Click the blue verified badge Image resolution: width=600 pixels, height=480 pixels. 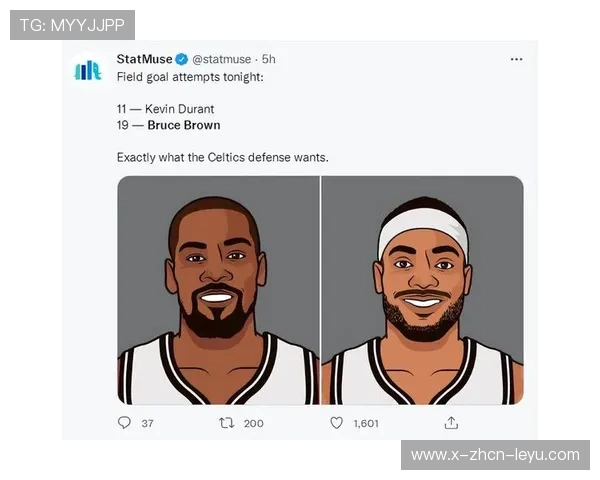pyautogui.click(x=181, y=59)
